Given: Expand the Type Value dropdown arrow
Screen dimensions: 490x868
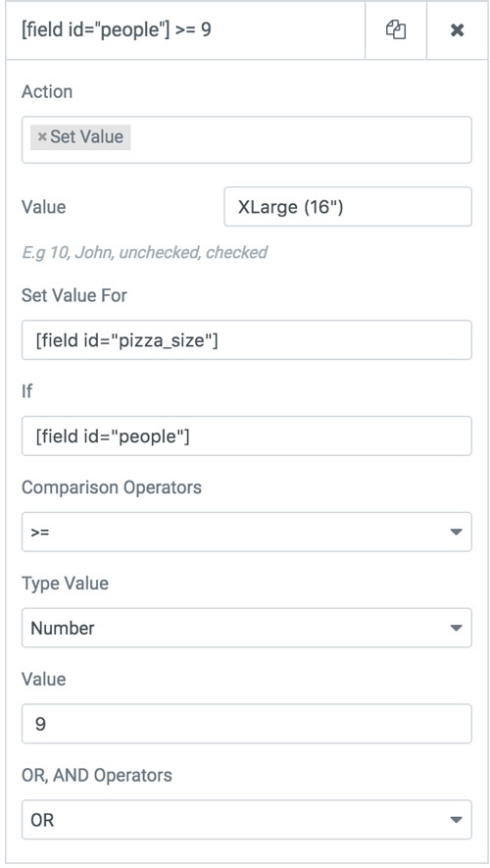Looking at the screenshot, I should tap(456, 628).
